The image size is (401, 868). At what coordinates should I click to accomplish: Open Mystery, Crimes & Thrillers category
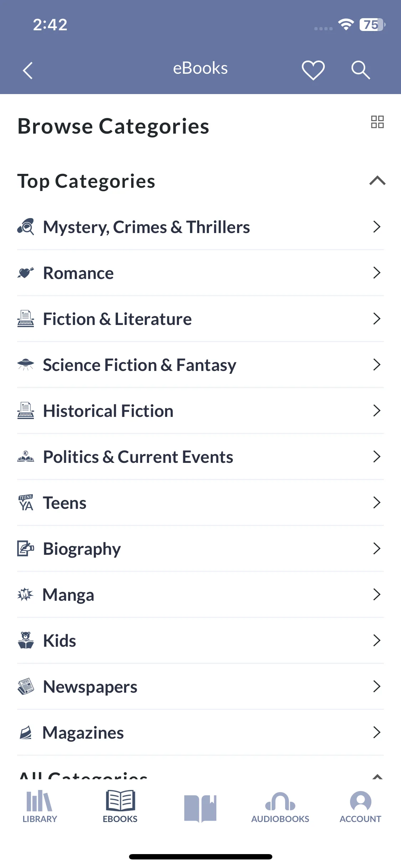pos(200,227)
